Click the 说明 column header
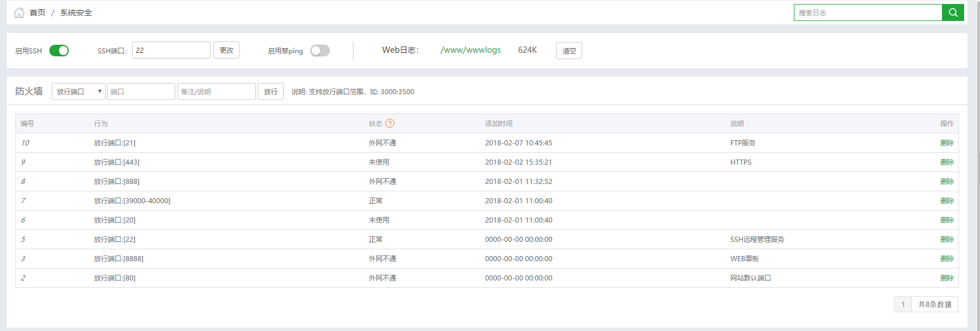Viewport: 980px width, 331px height. (x=737, y=123)
